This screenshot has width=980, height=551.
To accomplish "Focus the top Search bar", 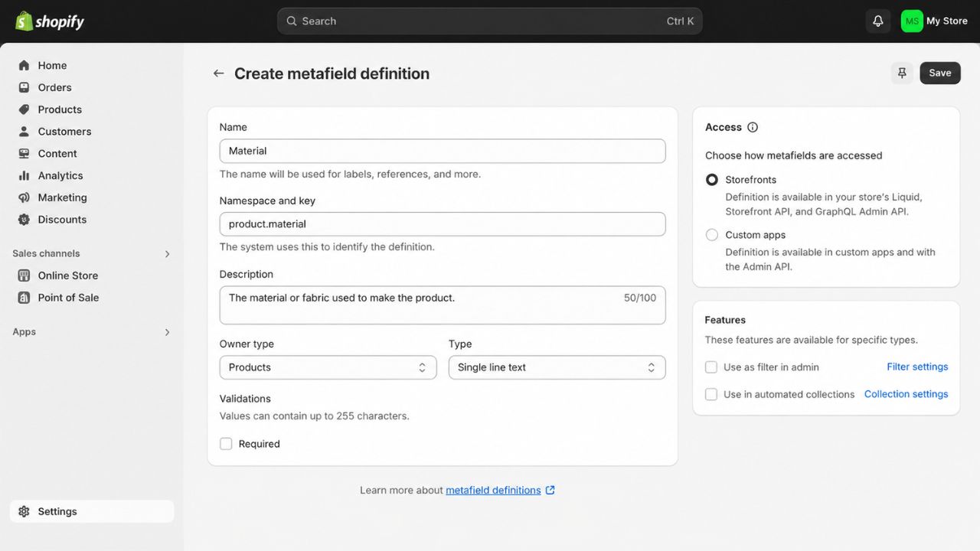I will (x=490, y=21).
